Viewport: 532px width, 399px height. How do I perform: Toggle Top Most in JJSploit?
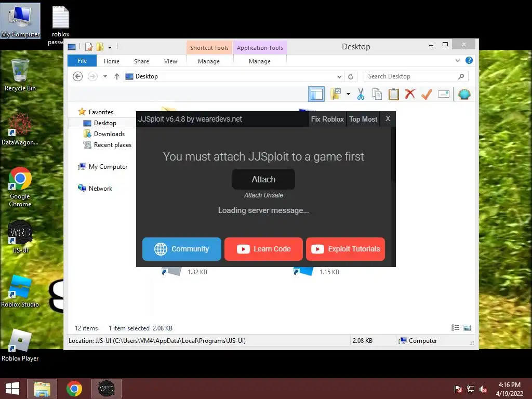[x=363, y=119]
